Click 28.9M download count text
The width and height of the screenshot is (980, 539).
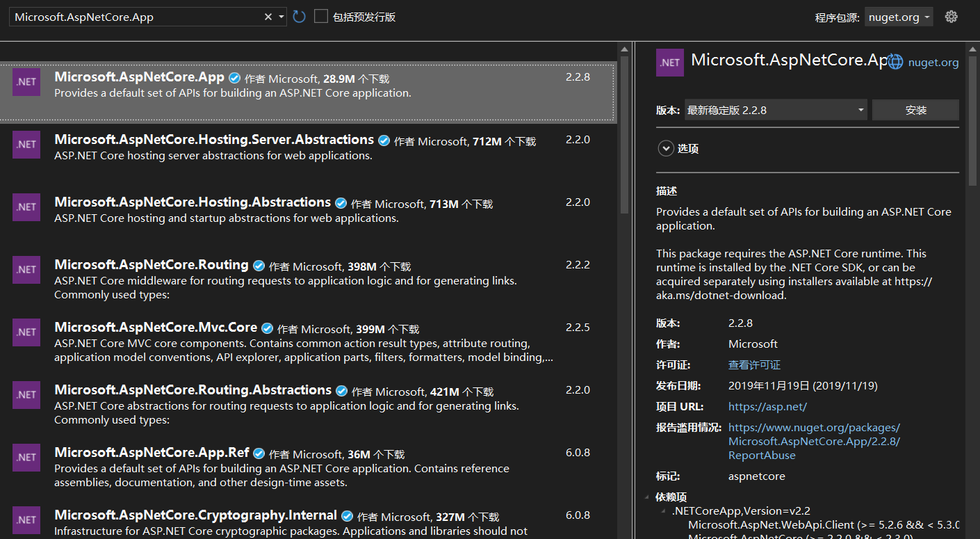338,79
